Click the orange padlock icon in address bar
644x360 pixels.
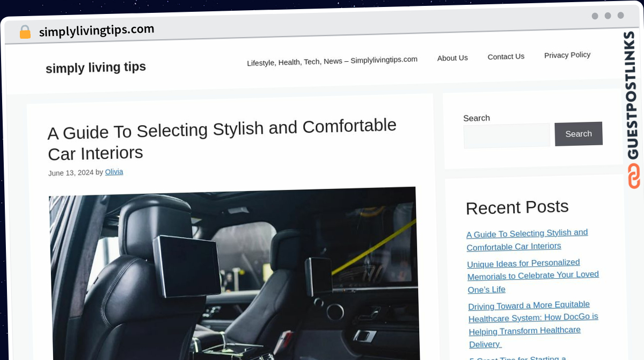tap(25, 32)
